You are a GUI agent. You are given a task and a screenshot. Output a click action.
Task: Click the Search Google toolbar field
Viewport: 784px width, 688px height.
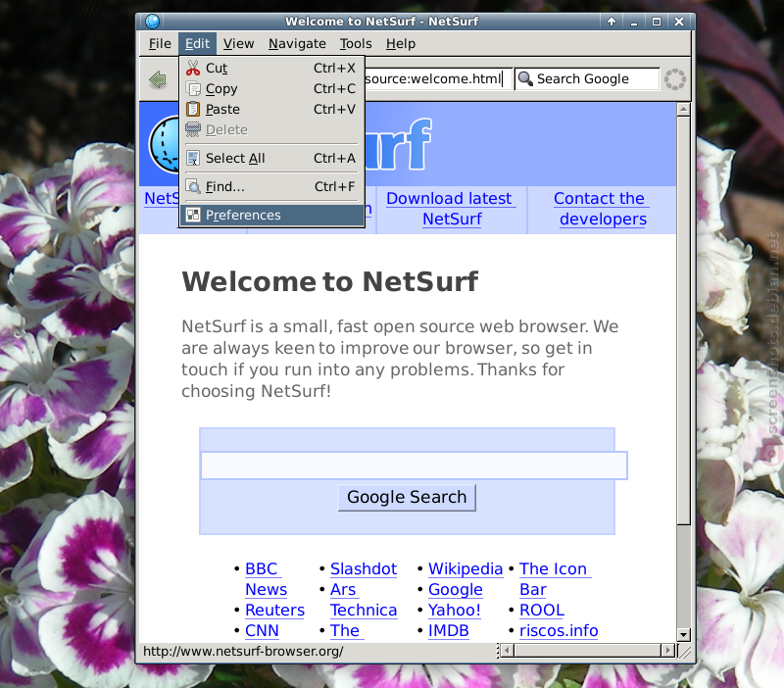click(x=587, y=79)
